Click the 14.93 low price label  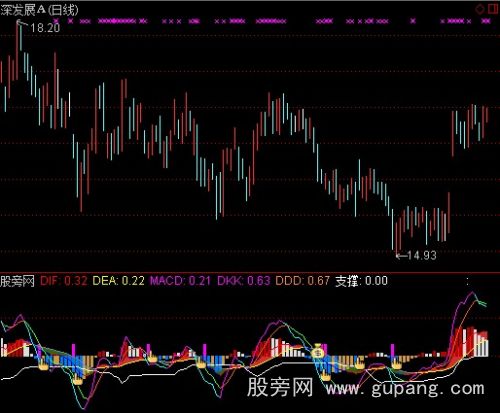tap(421, 256)
